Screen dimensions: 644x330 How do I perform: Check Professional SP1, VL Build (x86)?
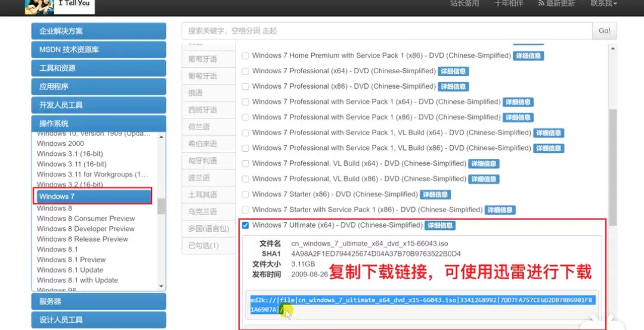(x=245, y=148)
